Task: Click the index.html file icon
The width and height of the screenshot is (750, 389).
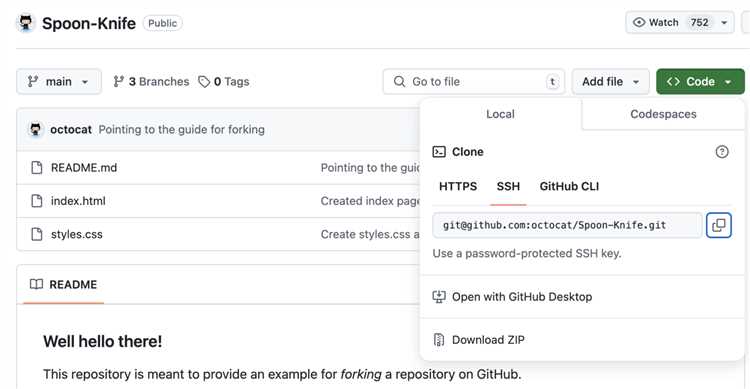Action: pyautogui.click(x=36, y=201)
